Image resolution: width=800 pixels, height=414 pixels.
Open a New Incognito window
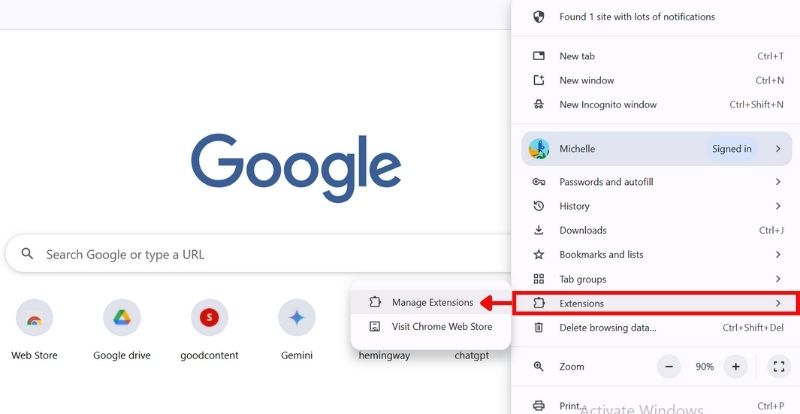(x=656, y=105)
